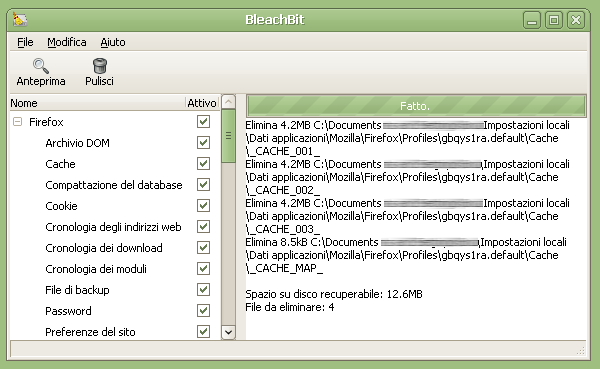The width and height of the screenshot is (600, 369).
Task: Click scrollbar down arrow in cleaner list
Action: (228, 332)
